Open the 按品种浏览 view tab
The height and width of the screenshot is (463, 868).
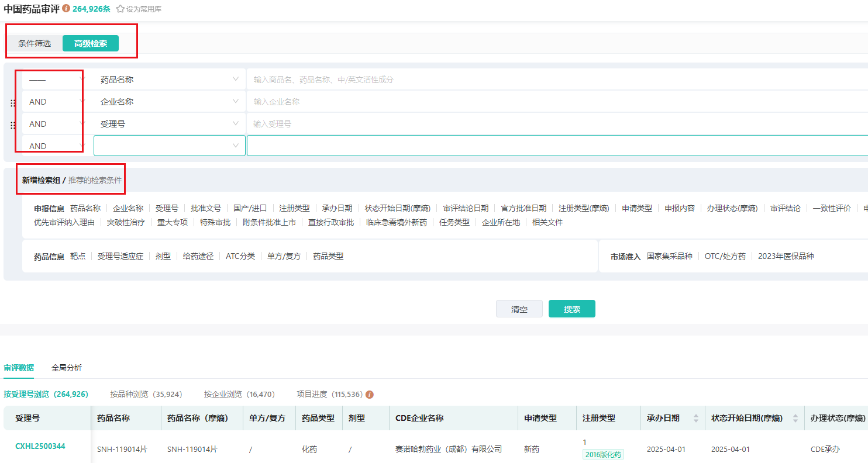(146, 395)
